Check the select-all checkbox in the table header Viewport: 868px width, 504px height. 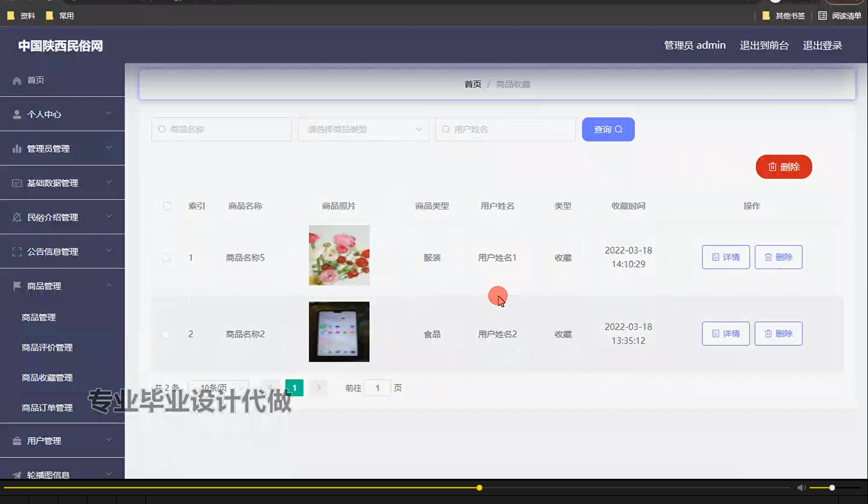[x=167, y=206]
